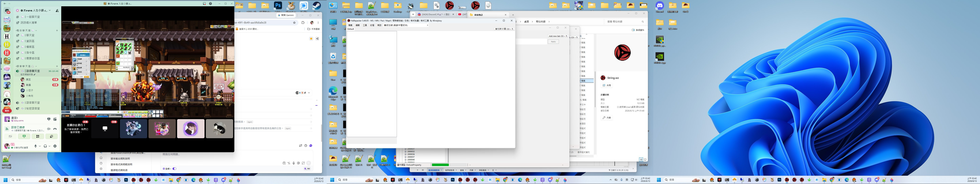This screenshot has width=980, height=184.
Task: Click the Apply button in background window
Action: pyautogui.click(x=553, y=42)
